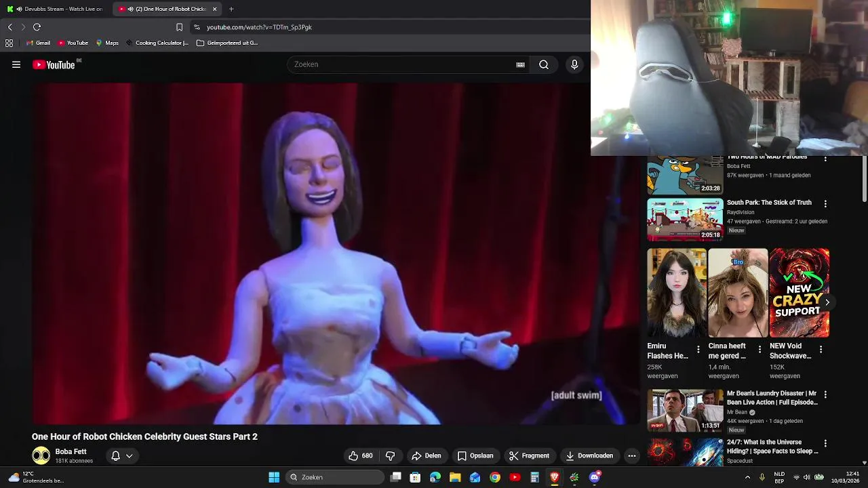The image size is (868, 488).
Task: Open the YouTube hamburger guide menu
Action: (16, 64)
